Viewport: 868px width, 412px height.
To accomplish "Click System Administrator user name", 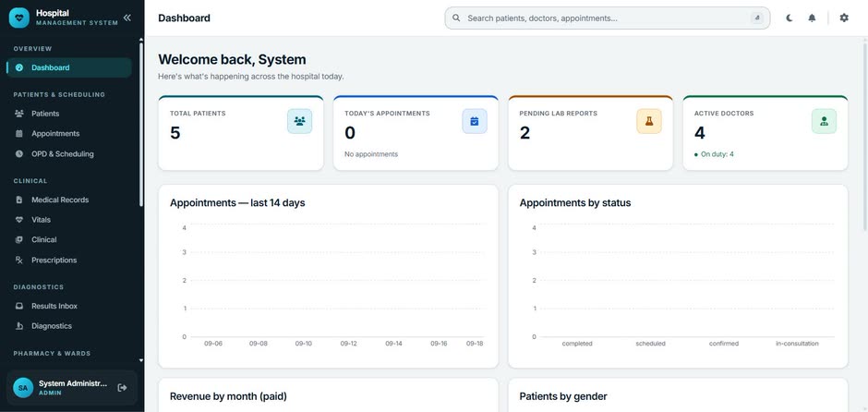I will [73, 383].
